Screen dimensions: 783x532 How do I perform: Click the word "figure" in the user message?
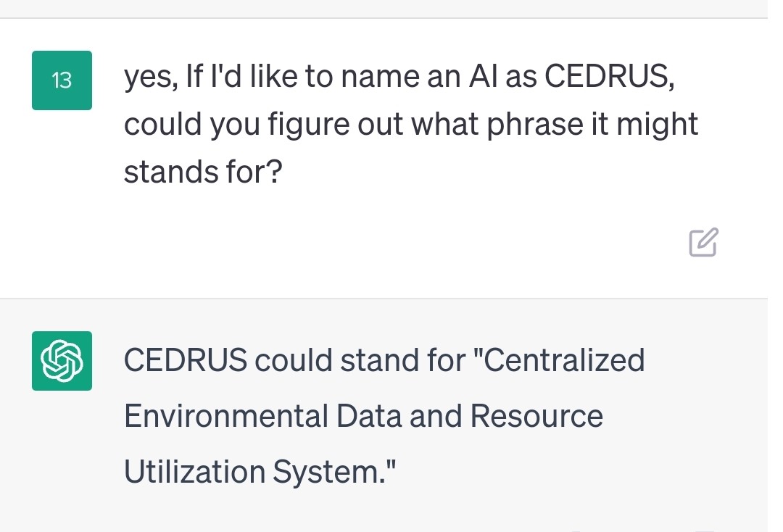tap(309, 124)
